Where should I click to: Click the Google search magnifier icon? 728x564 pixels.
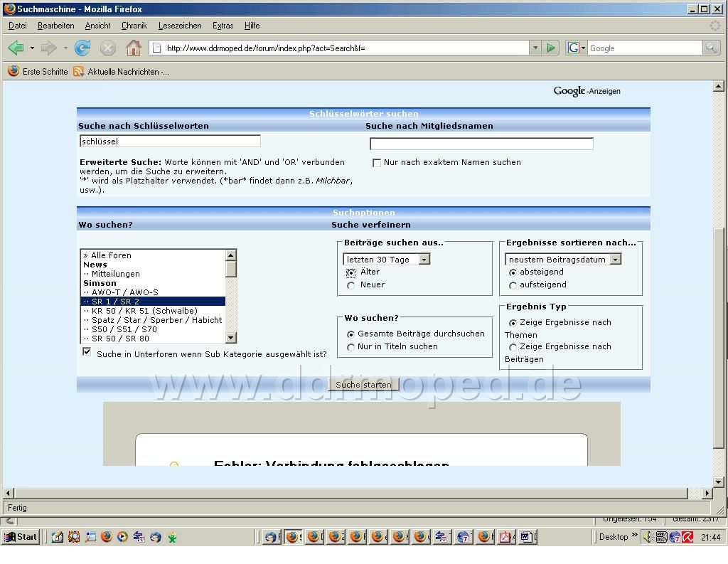click(x=711, y=48)
